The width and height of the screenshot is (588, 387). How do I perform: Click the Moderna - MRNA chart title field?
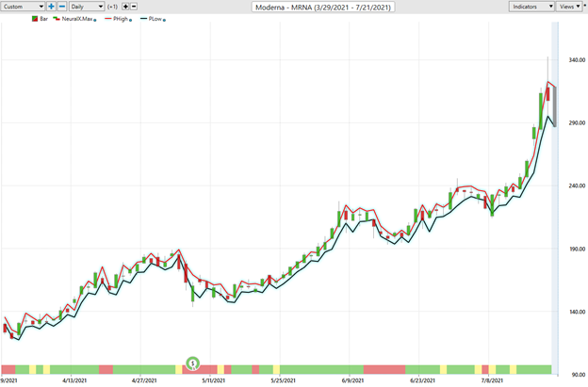coord(323,8)
